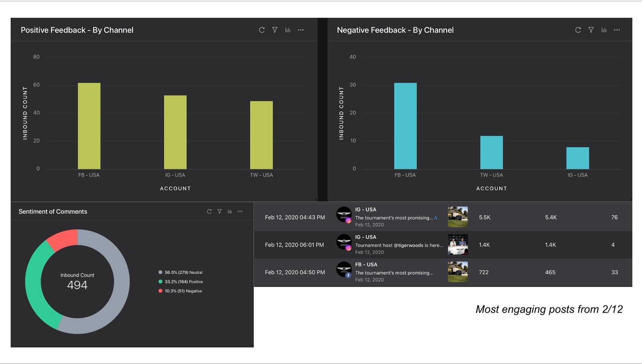Click the 722 value in FB row
This screenshot has height=364, width=642.
(484, 272)
